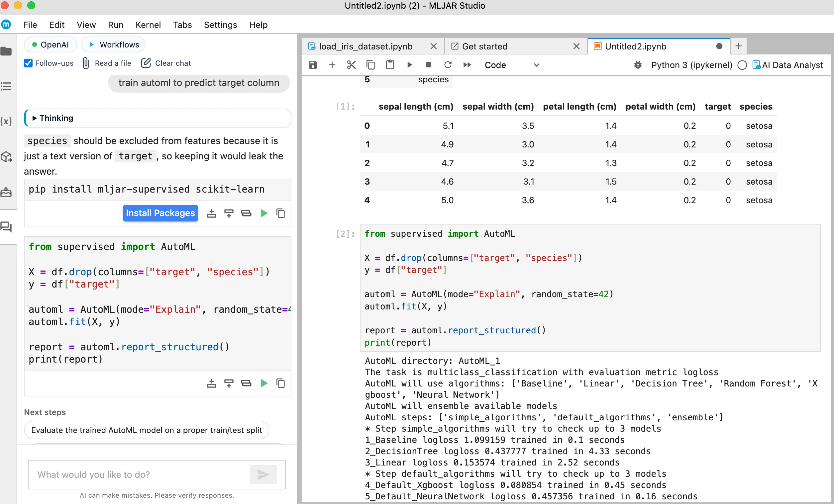Choose the Evaluate the trained AutoML model suggestion
The height and width of the screenshot is (504, 834).
(x=147, y=430)
